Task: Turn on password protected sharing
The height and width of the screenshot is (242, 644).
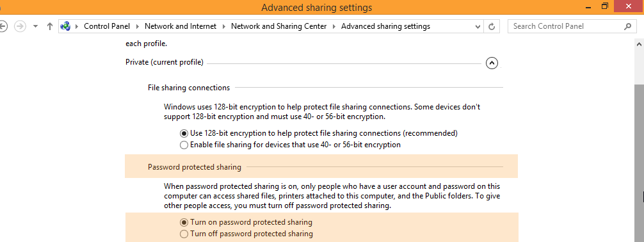Action: pos(184,222)
